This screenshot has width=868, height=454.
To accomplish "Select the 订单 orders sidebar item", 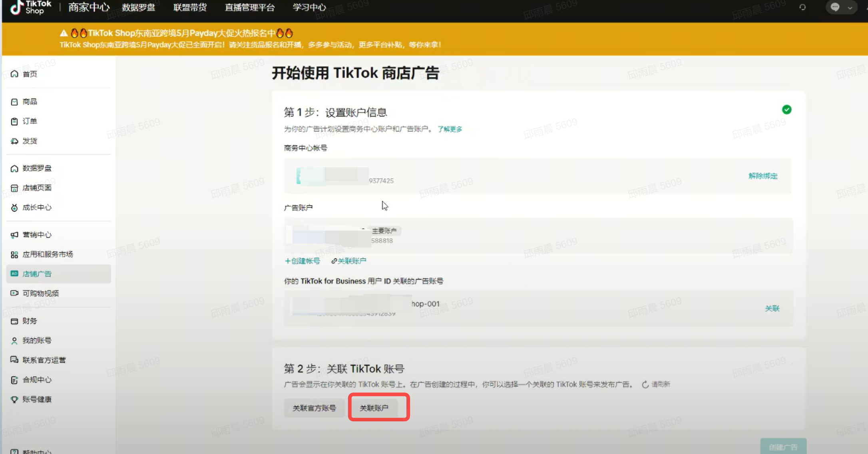I will [x=30, y=121].
